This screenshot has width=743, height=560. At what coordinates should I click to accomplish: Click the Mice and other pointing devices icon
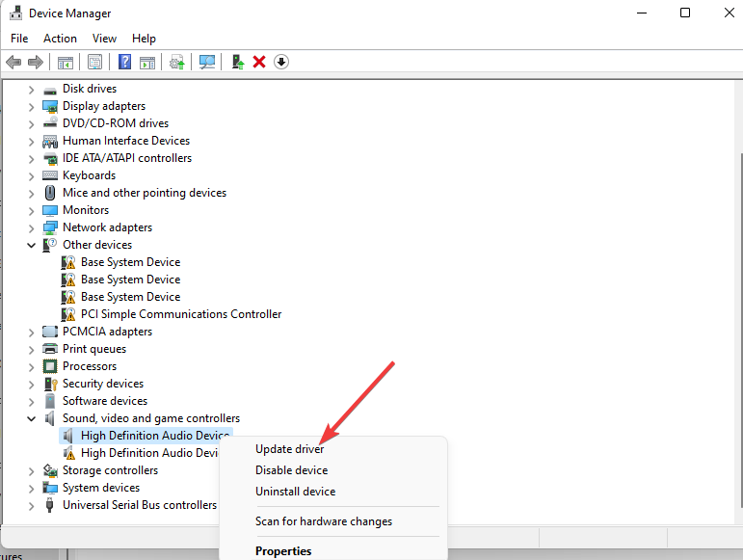pos(50,193)
